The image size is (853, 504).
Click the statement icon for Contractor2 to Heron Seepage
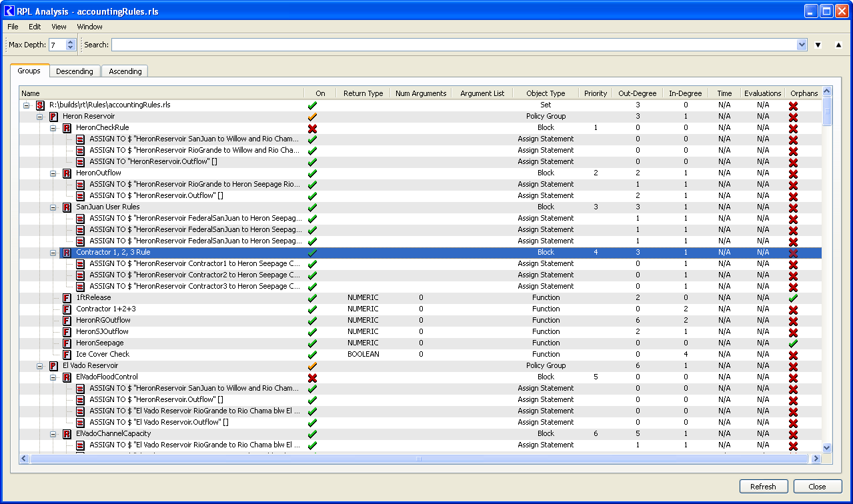click(80, 275)
